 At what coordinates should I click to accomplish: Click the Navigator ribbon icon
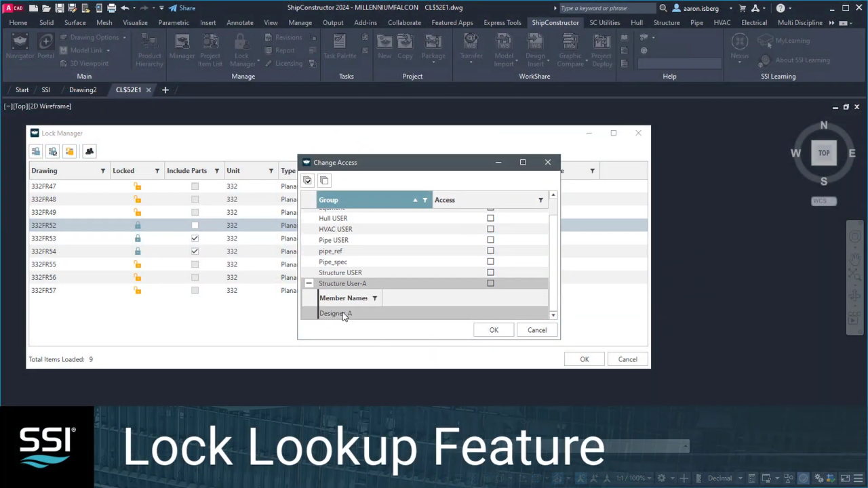20,47
